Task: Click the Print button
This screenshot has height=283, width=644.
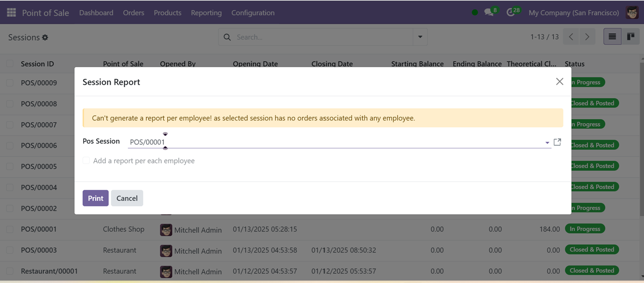Action: (x=96, y=198)
